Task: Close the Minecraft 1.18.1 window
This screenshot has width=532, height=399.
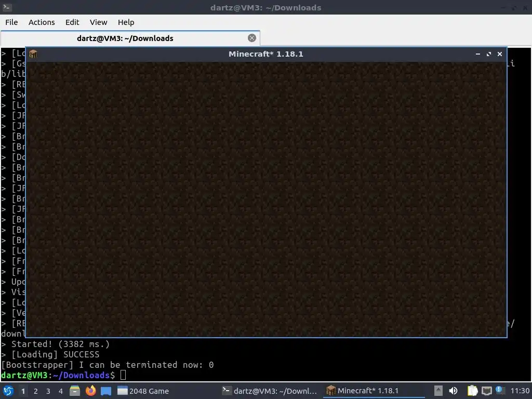Action: (x=499, y=54)
